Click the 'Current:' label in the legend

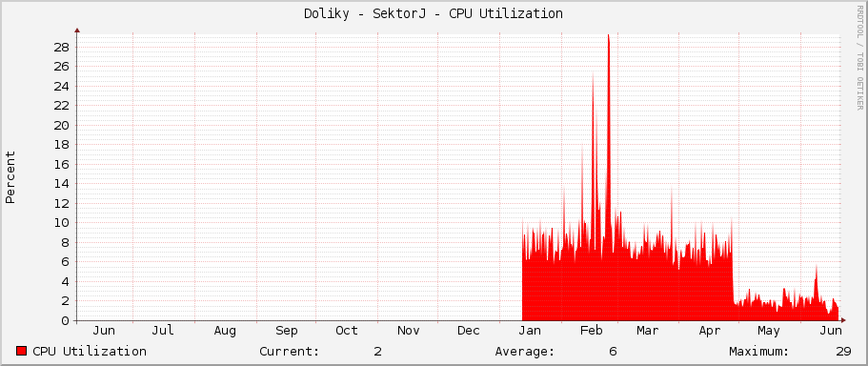point(290,351)
